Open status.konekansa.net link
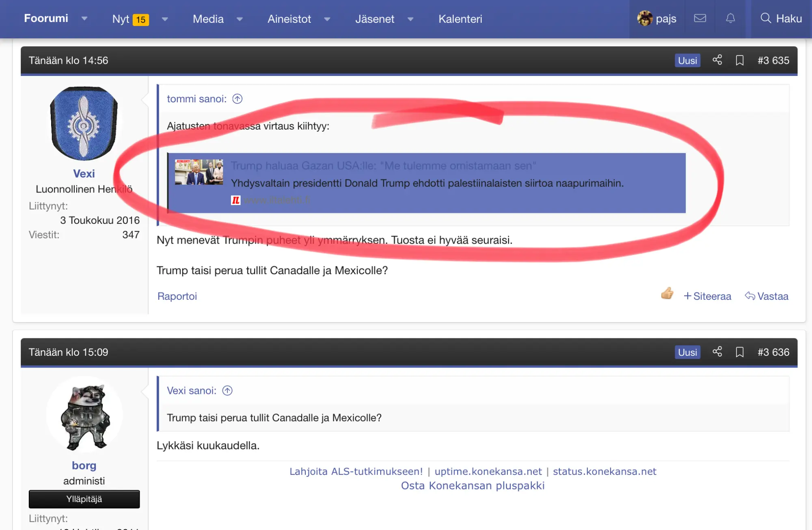Screen dimensions: 812x530 click(605, 472)
